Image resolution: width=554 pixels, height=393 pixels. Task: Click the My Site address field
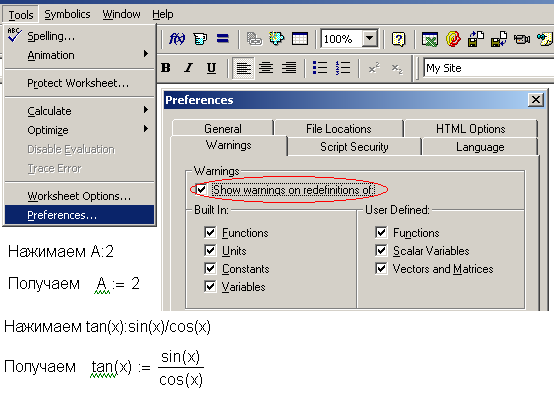(x=489, y=68)
